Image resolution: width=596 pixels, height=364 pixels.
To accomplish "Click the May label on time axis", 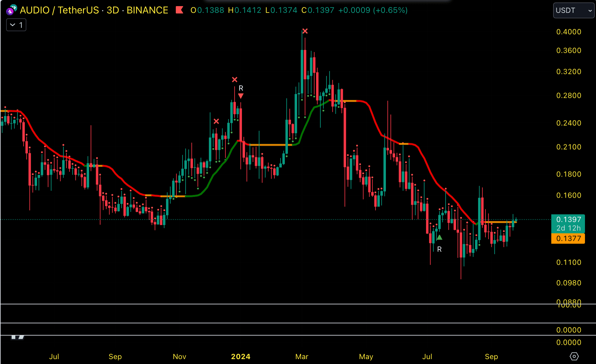I will [366, 357].
